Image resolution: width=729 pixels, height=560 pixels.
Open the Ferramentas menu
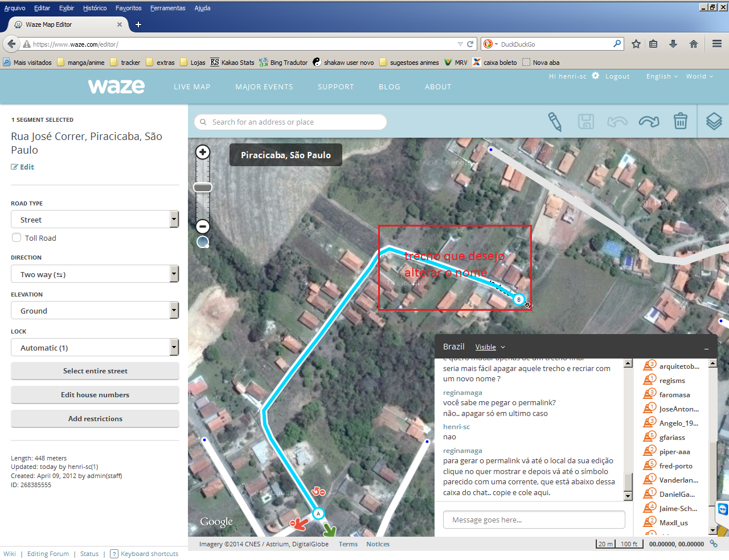click(x=168, y=8)
